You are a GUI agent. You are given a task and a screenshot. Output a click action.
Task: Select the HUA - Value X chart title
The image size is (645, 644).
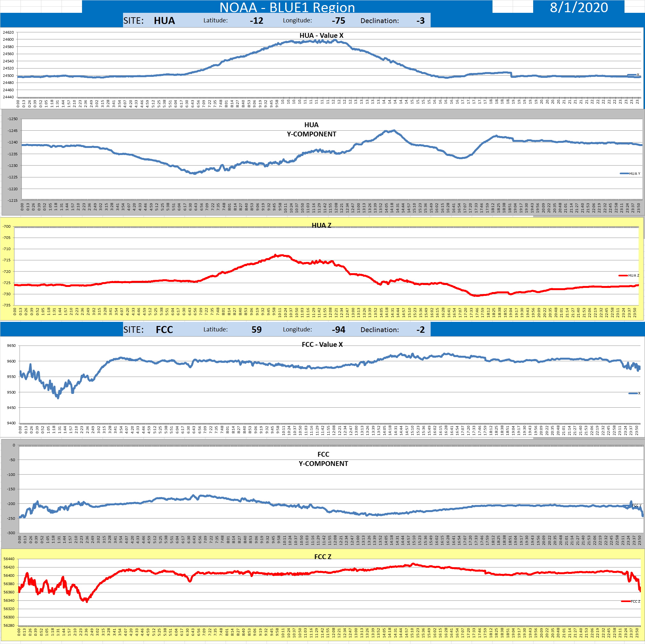[321, 35]
